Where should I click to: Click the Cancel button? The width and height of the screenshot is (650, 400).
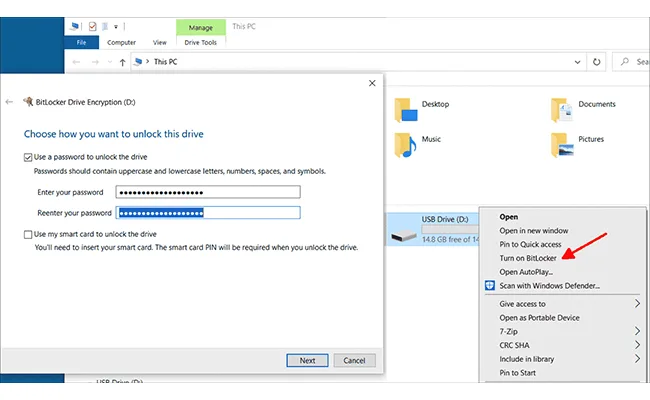tap(354, 360)
